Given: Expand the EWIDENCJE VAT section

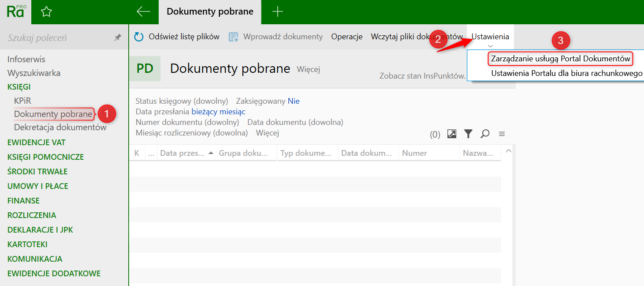Looking at the screenshot, I should tap(37, 143).
